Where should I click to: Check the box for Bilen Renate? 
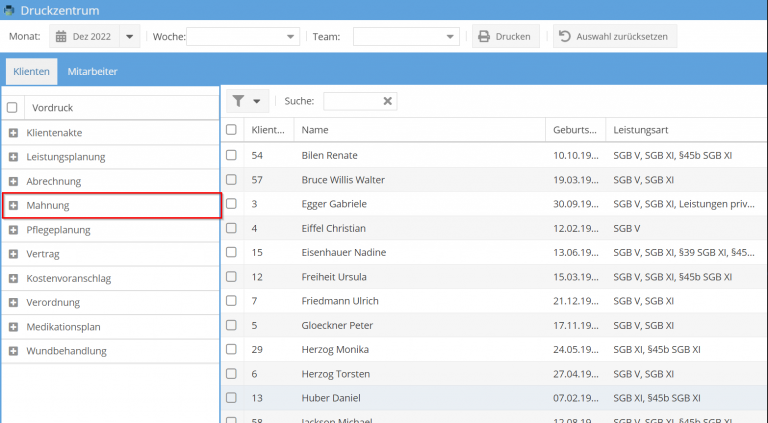(x=231, y=155)
